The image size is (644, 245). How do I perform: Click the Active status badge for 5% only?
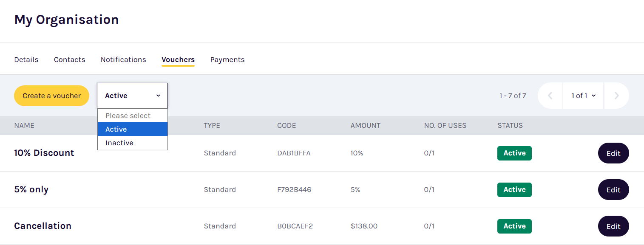(x=514, y=190)
